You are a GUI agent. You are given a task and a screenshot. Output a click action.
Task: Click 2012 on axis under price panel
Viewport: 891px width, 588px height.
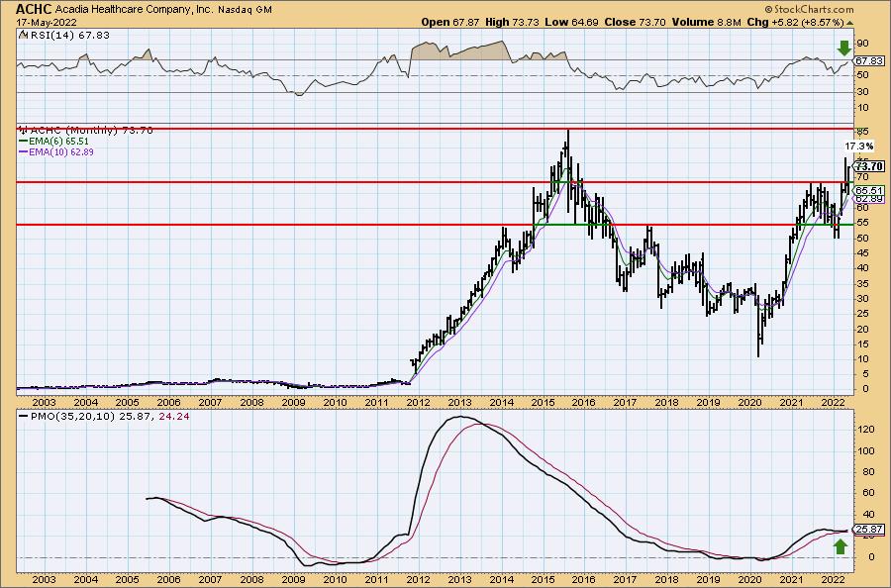point(418,403)
